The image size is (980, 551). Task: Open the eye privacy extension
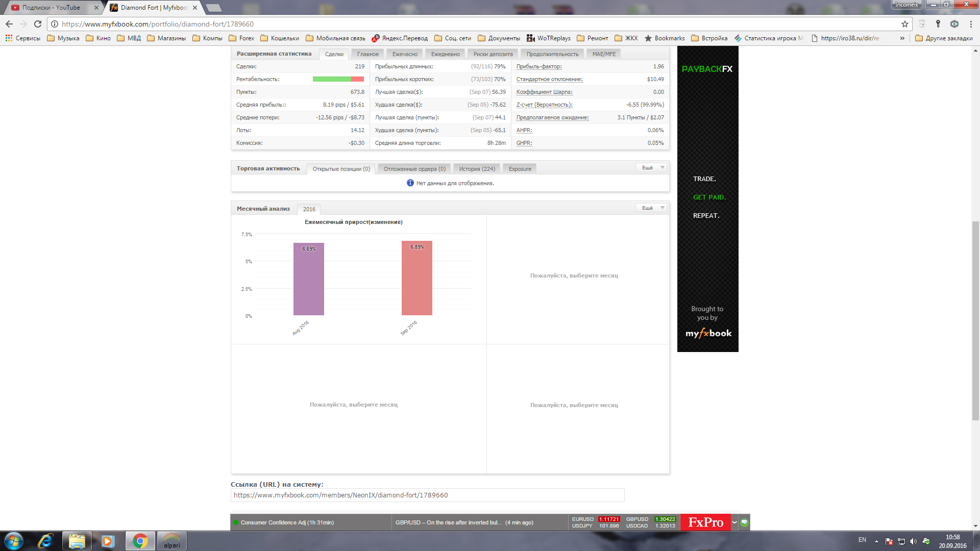click(954, 24)
